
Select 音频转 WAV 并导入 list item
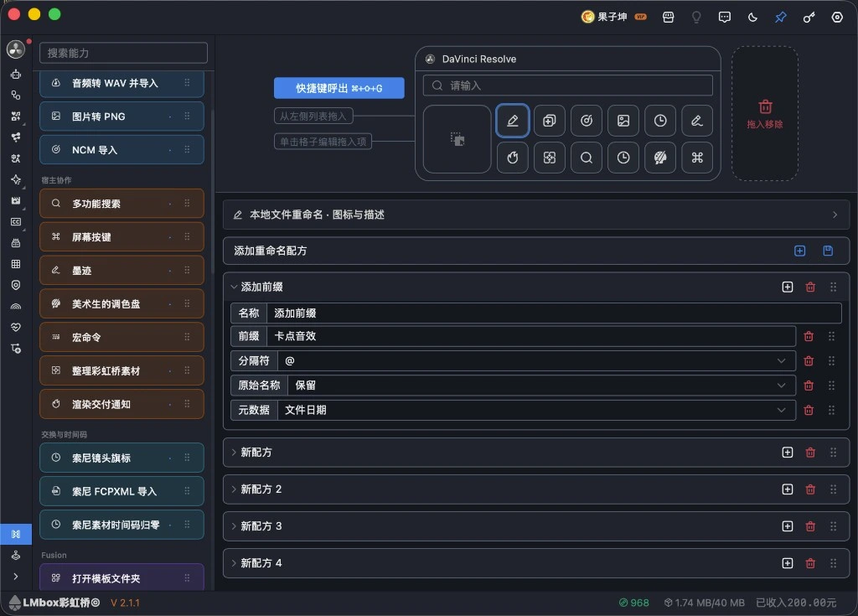click(121, 83)
